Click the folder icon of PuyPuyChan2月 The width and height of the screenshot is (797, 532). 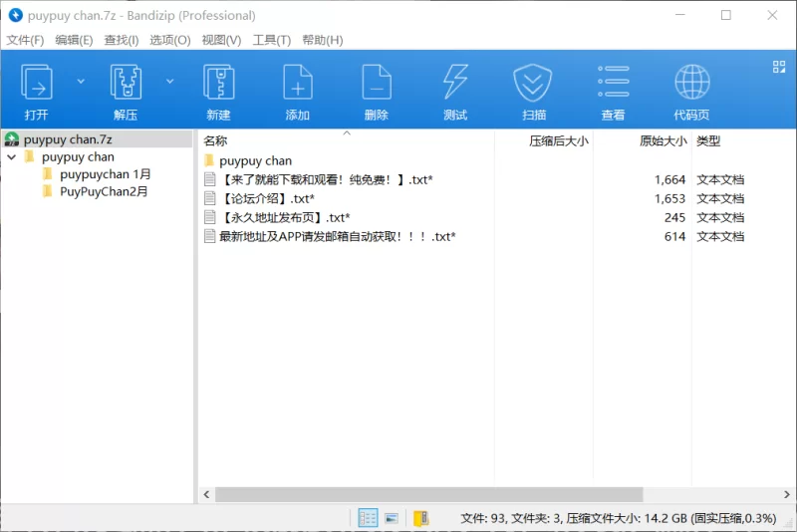[47, 191]
